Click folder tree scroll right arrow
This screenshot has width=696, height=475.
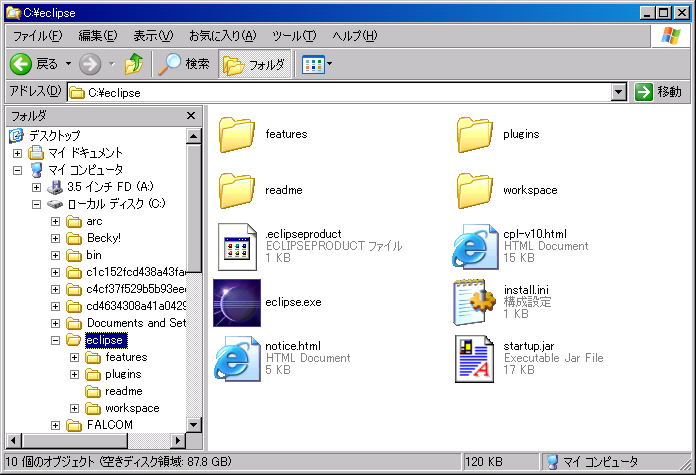coord(178,440)
